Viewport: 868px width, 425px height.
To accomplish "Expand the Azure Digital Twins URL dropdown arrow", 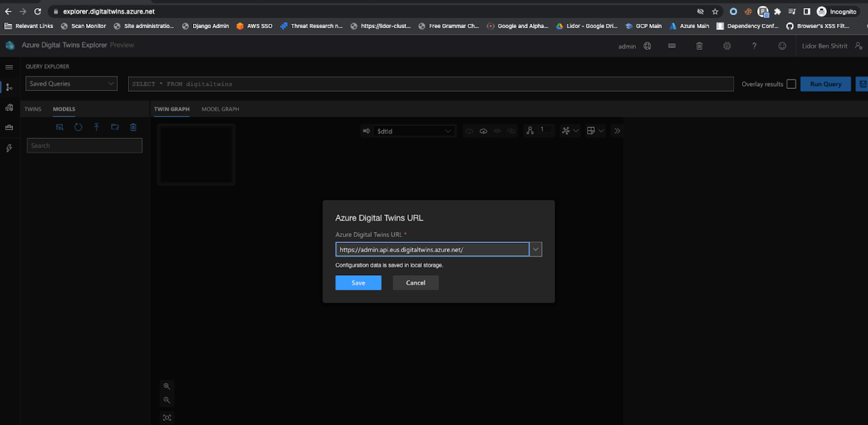I will (x=536, y=249).
